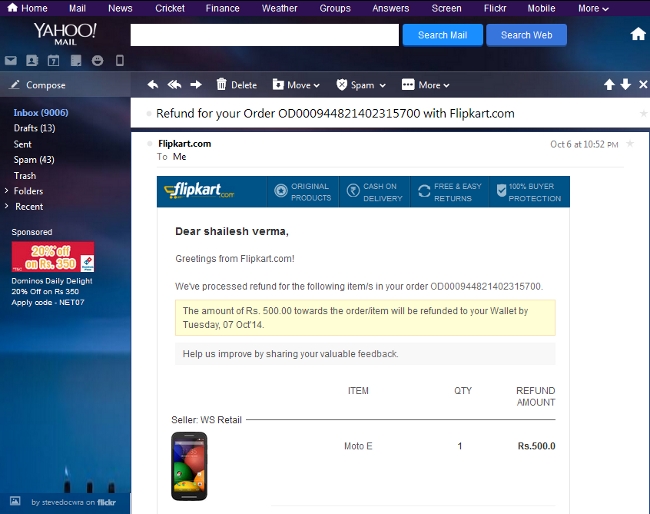Viewport: 650px width, 514px height.
Task: Go to previous message with up arrow
Action: (x=609, y=85)
